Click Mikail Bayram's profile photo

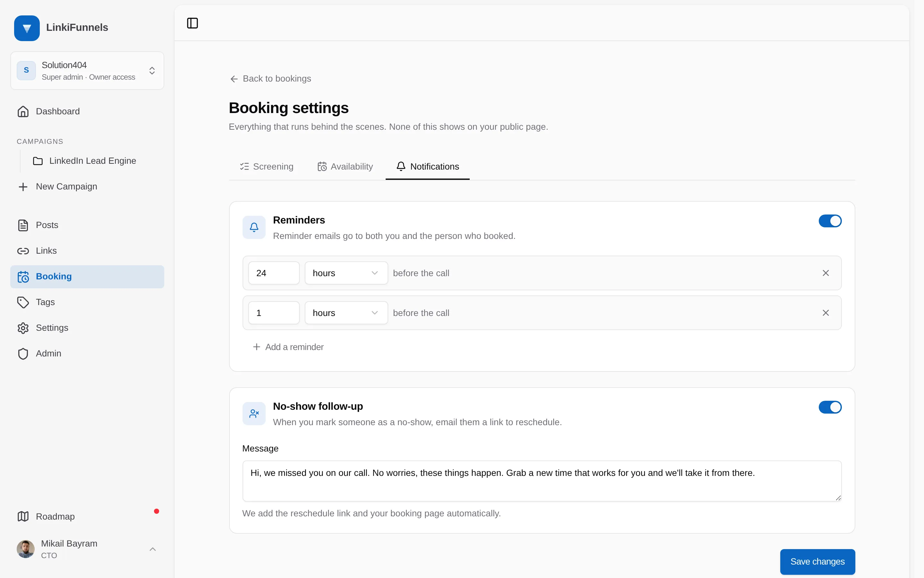[x=26, y=549]
